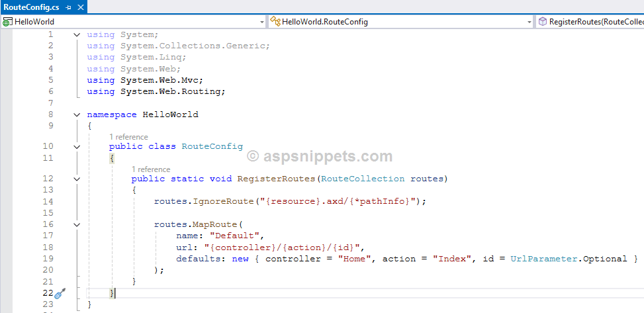Click the "Index" action string

[452, 259]
